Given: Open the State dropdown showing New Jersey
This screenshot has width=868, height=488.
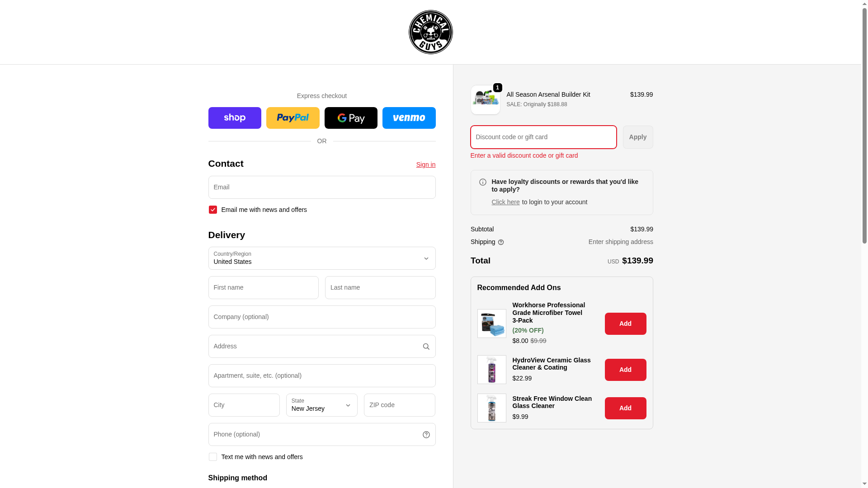Looking at the screenshot, I should pos(322,405).
